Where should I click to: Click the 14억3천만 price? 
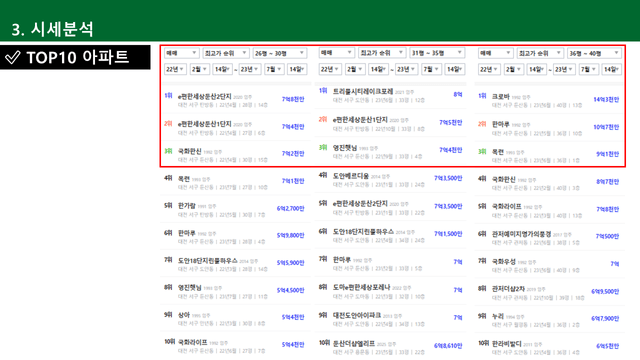click(x=606, y=99)
